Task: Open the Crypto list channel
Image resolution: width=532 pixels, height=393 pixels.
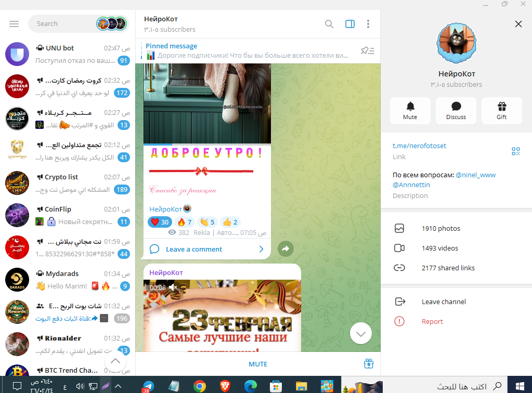Action: tap(68, 183)
